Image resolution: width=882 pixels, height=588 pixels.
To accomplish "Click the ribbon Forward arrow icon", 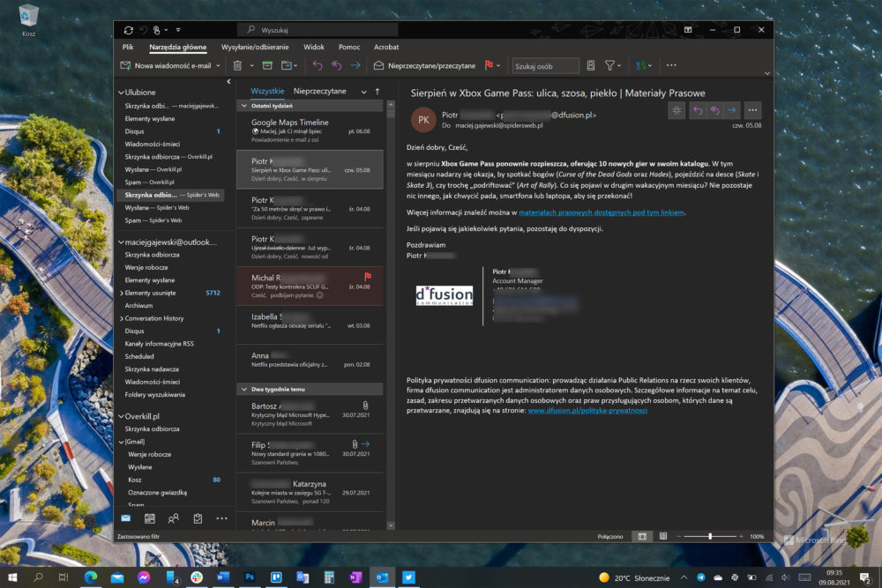I will tap(355, 66).
